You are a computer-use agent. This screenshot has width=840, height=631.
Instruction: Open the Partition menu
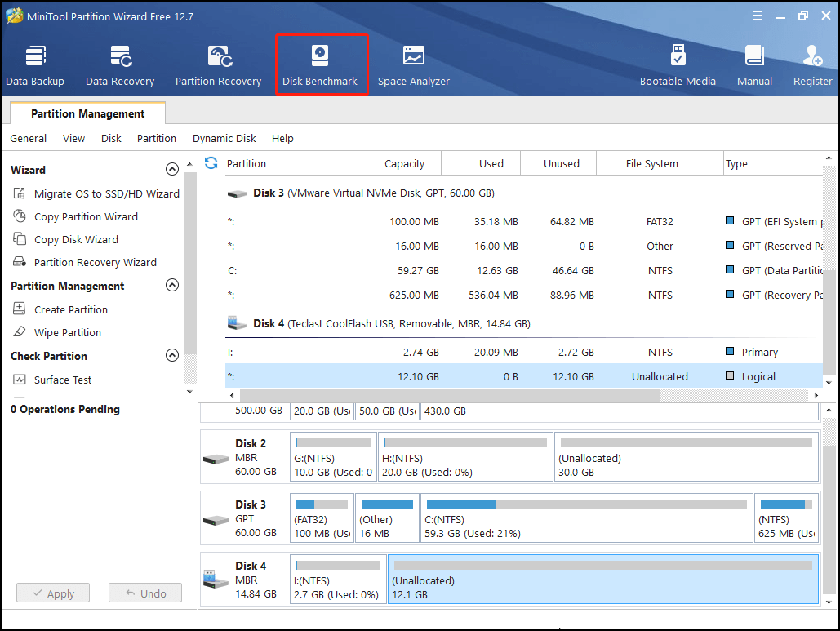pos(157,138)
